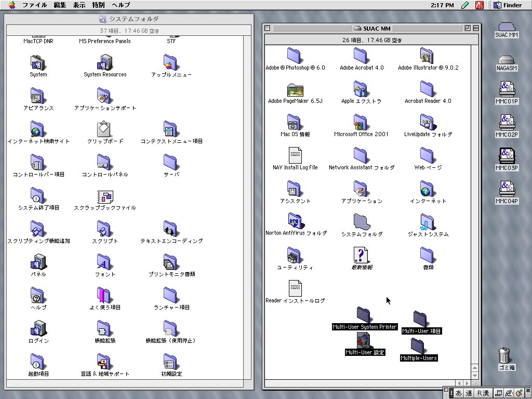Image resolution: width=532 pixels, height=399 pixels.
Task: Click the R漢 input mode button
Action: click(483, 393)
